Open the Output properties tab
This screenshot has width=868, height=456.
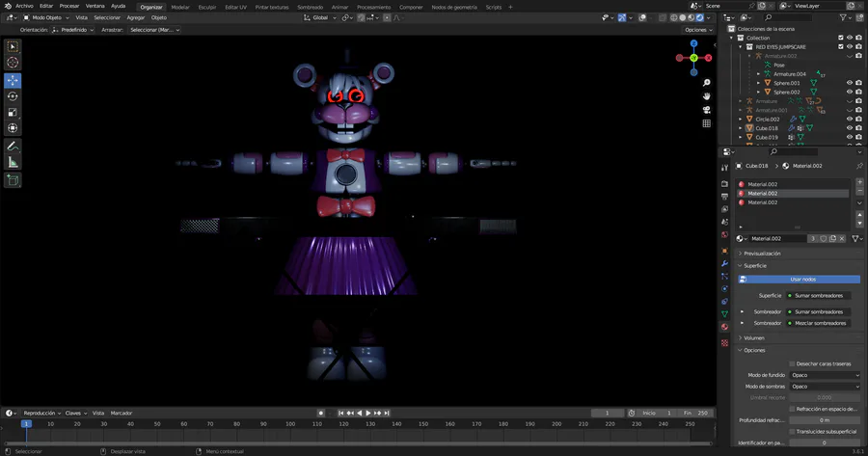[724, 197]
